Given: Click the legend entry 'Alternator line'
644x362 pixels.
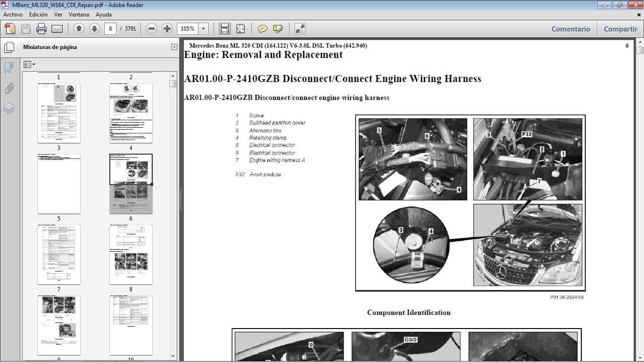Looking at the screenshot, I should click(x=265, y=131).
